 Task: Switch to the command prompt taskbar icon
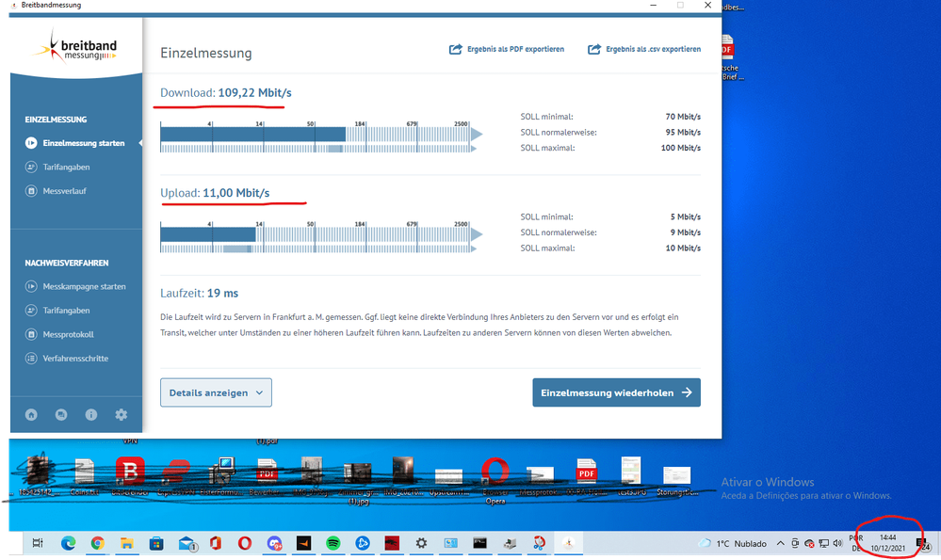479,543
